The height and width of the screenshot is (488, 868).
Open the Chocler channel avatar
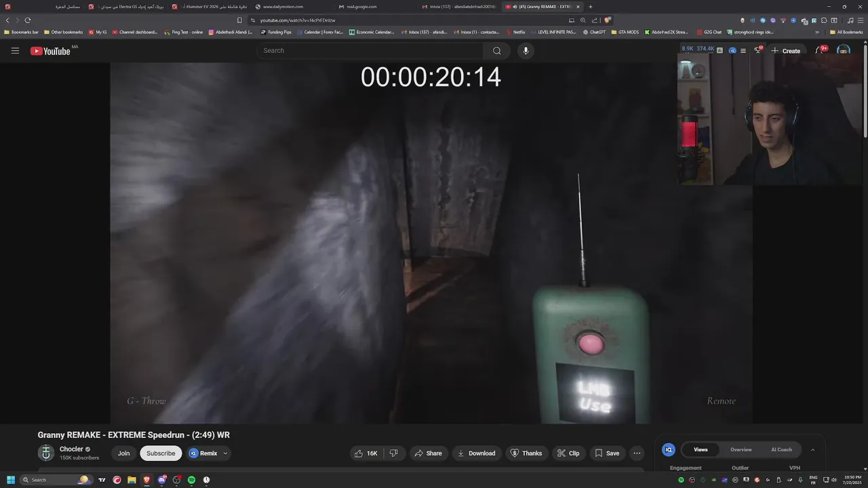coord(46,453)
